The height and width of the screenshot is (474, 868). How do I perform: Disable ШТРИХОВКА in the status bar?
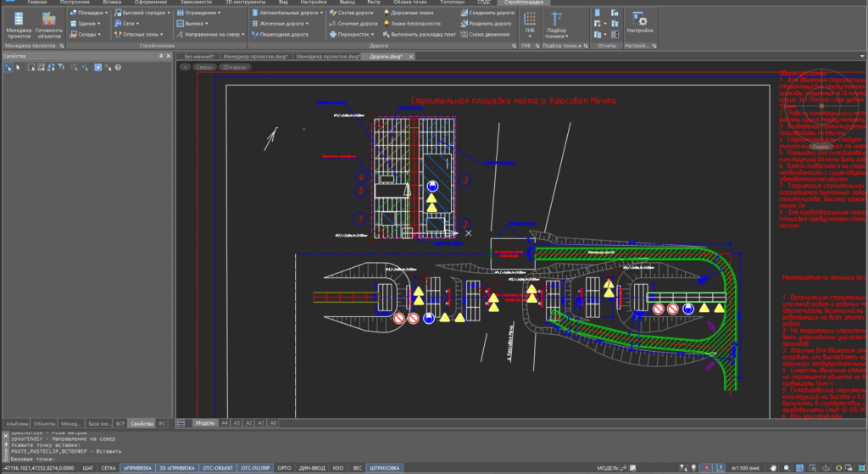pyautogui.click(x=385, y=467)
